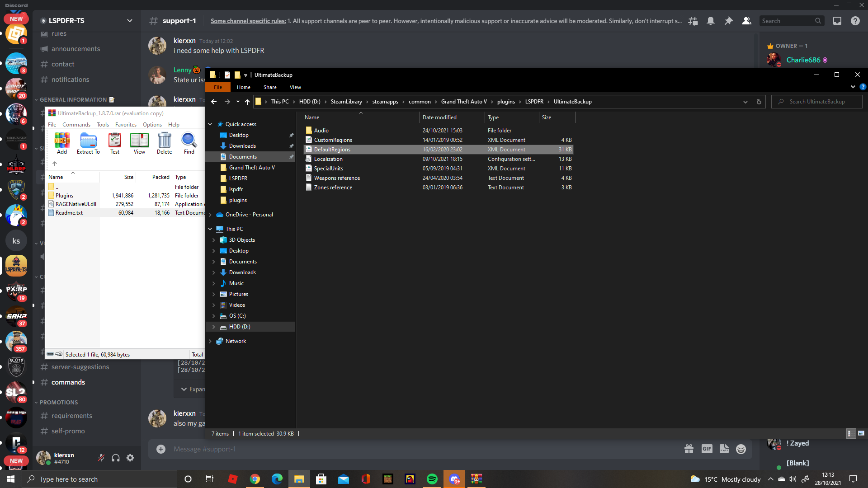Toggle headphone deafen in Discord
868x488 pixels.
click(x=116, y=458)
